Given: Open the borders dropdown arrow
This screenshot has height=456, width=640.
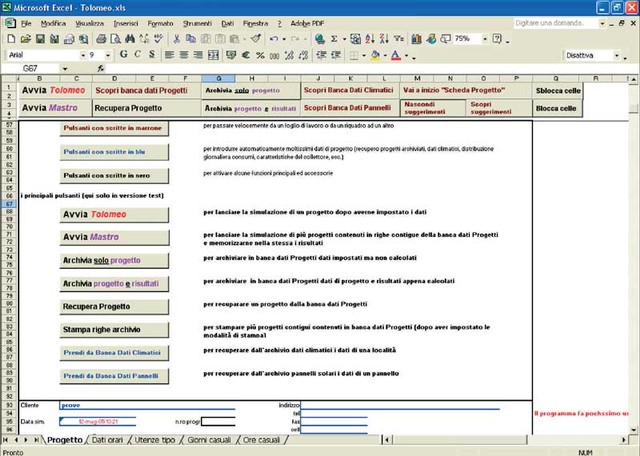Looking at the screenshot, I should click(x=364, y=55).
